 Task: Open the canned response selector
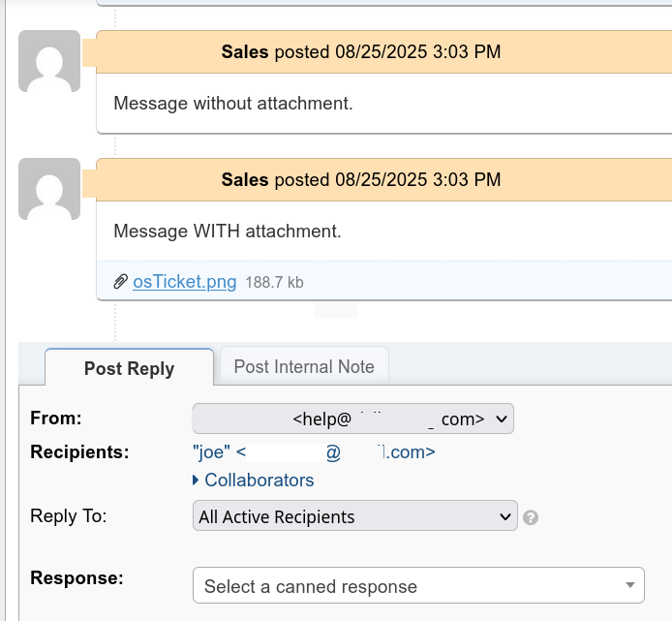tap(418, 585)
